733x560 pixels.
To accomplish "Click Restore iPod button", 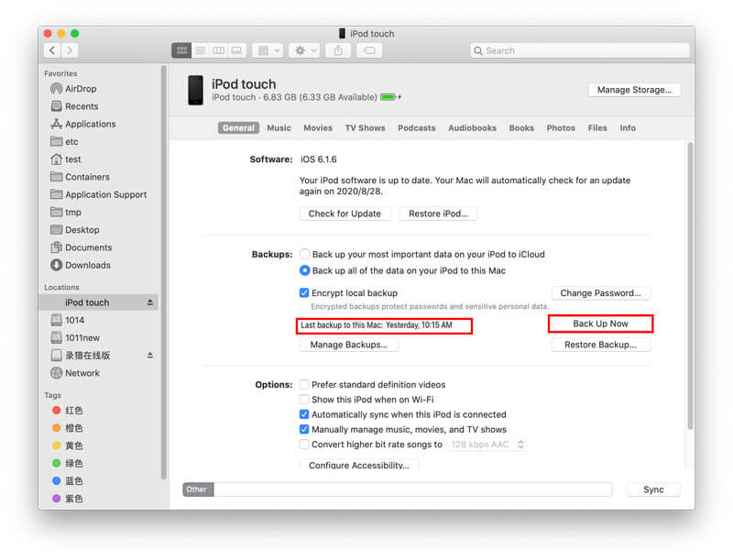I will coord(438,214).
